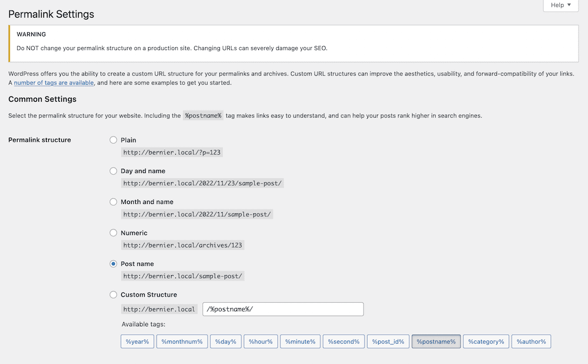The width and height of the screenshot is (588, 364).
Task: Click the http://bernier.local/2022/11/sample-post/ example
Action: 197,215
